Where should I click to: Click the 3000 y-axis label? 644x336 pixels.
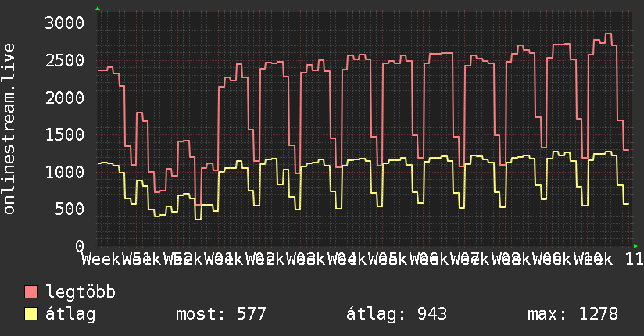click(65, 23)
